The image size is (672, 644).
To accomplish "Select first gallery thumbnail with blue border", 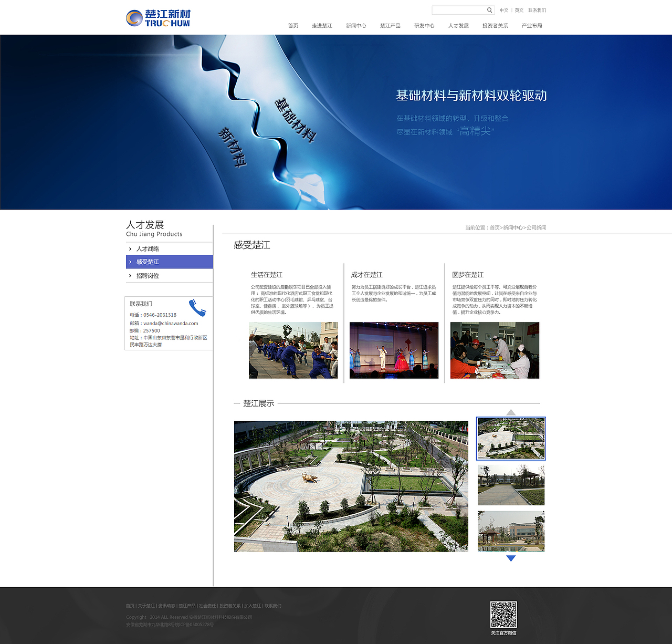I will tap(511, 439).
